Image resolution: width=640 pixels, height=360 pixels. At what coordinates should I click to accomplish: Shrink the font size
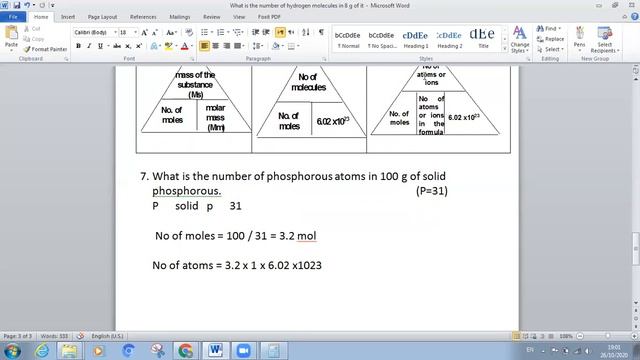155,32
